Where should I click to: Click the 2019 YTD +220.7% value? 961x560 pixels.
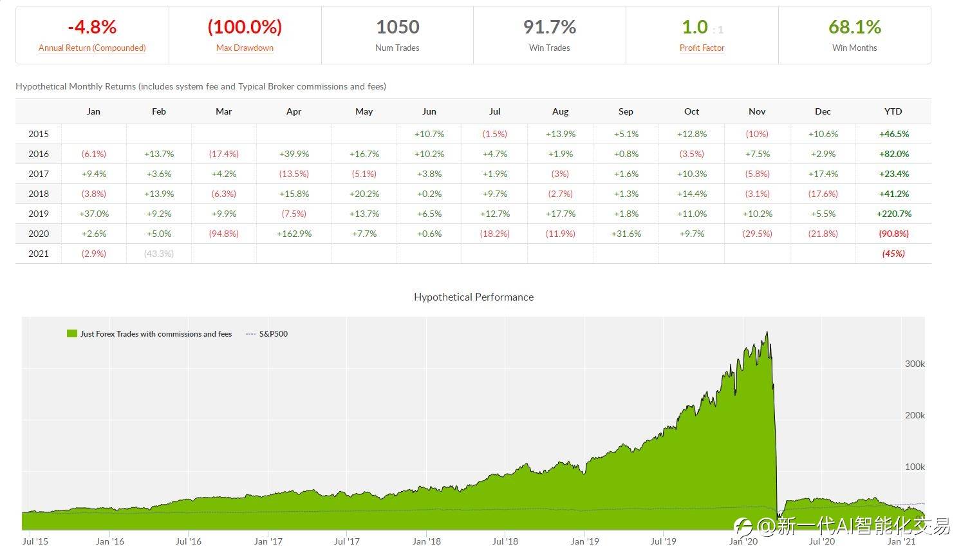893,214
